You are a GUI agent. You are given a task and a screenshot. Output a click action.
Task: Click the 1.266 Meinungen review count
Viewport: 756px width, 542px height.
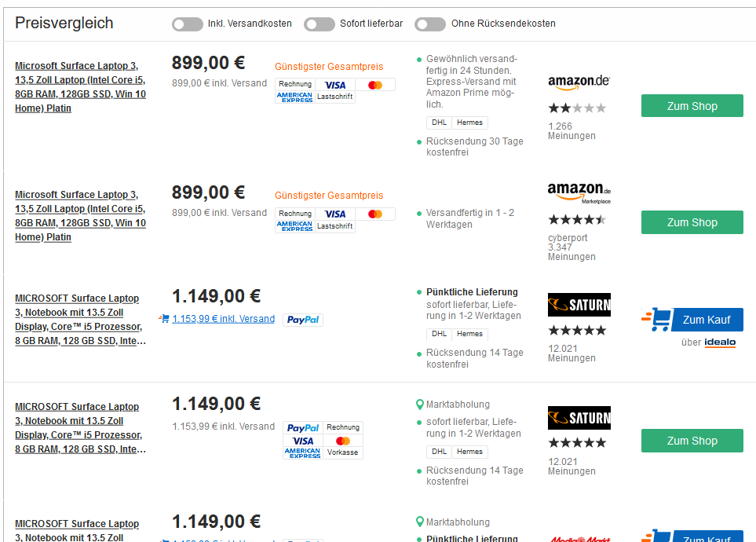tap(572, 131)
